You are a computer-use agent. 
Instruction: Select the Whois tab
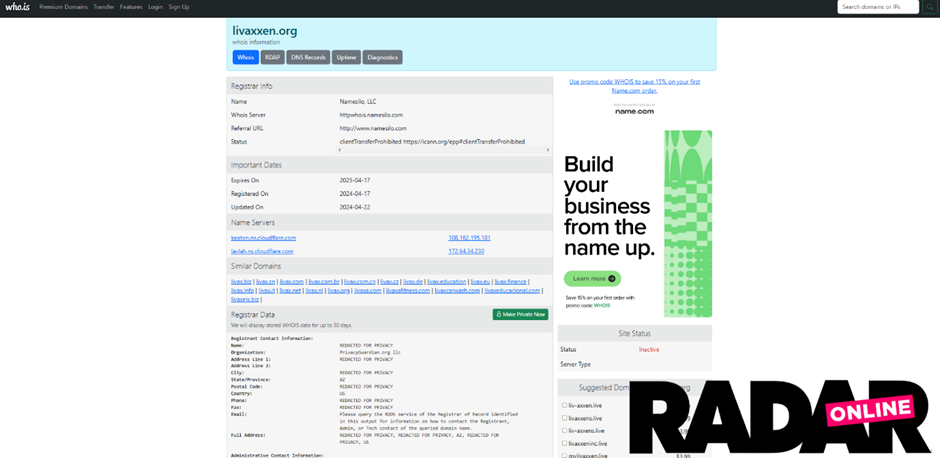[x=246, y=57]
